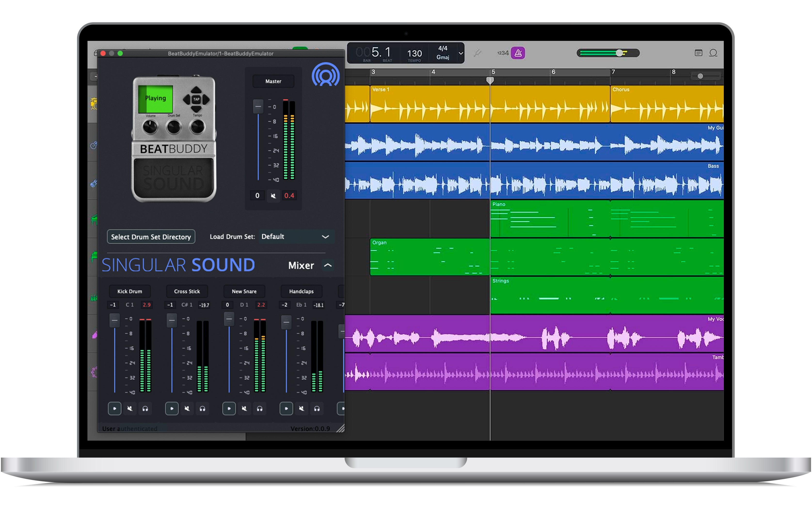The width and height of the screenshot is (812, 509).
Task: Click the blue broadcast logo icon
Action: [x=325, y=75]
